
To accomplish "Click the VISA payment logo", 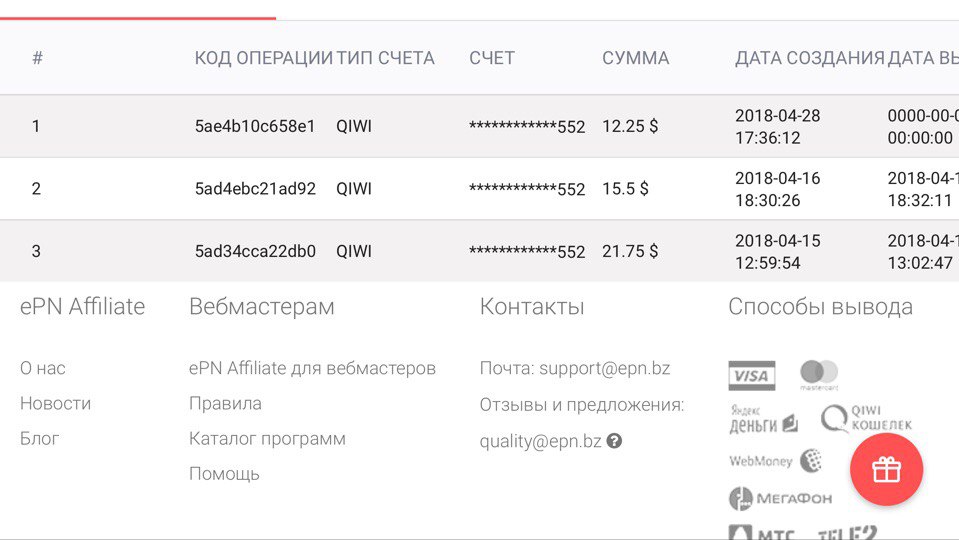I will (751, 376).
